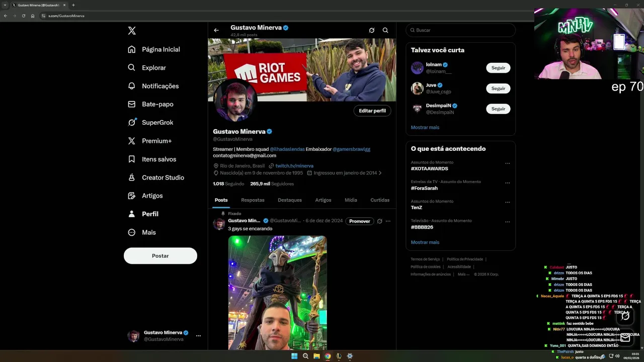Open Notificações in the sidebar

tap(153, 86)
